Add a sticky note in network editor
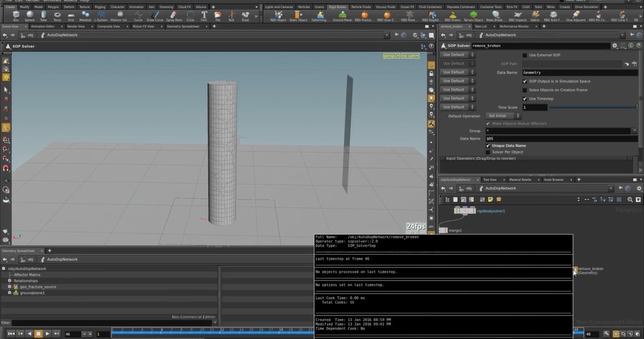 click(x=490, y=199)
